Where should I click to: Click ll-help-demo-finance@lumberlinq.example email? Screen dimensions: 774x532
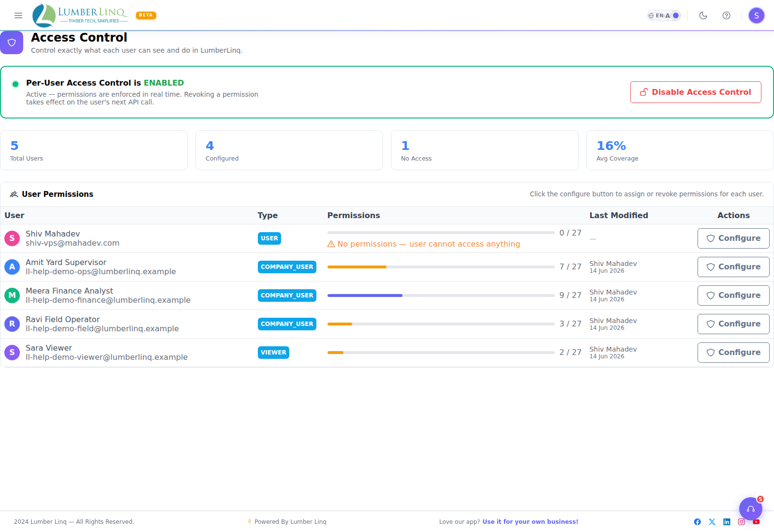(108, 300)
